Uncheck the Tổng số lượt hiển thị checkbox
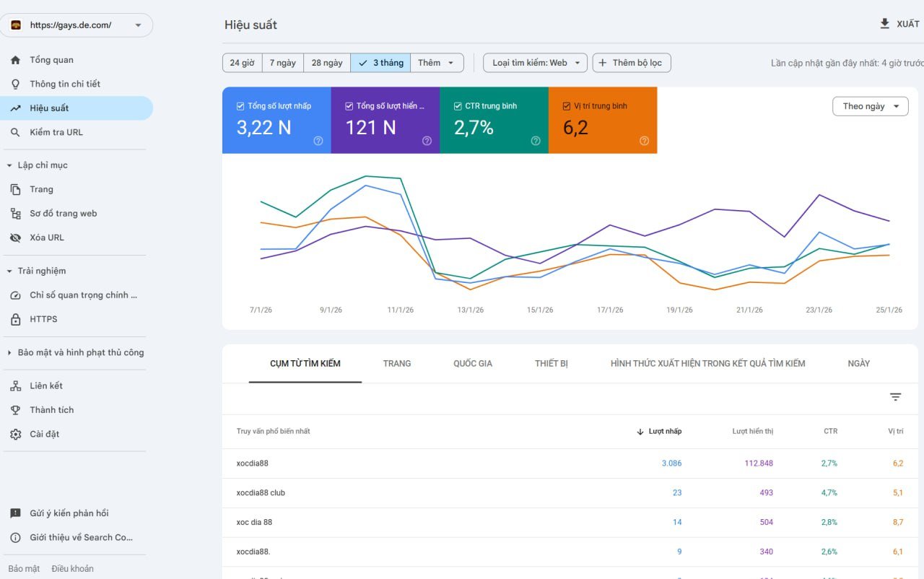924x579 pixels. click(349, 106)
